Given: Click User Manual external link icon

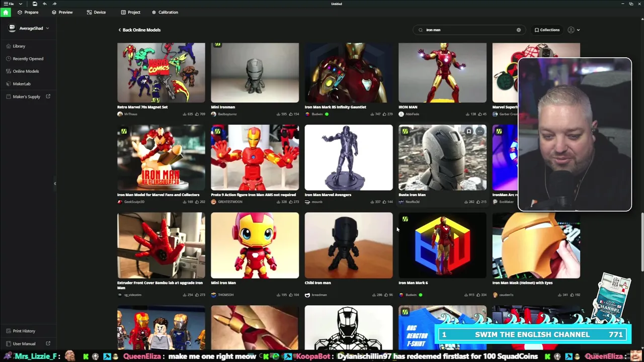Looking at the screenshot, I should pos(48,344).
